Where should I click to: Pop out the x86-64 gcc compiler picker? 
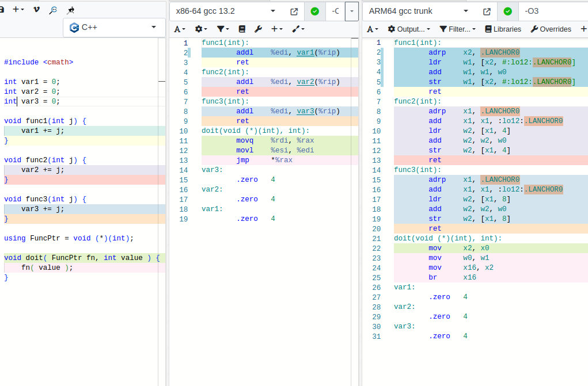(x=294, y=12)
